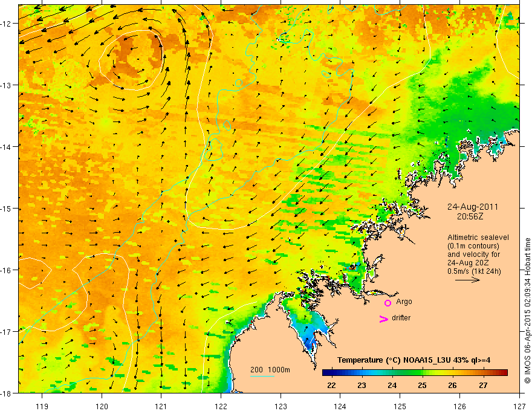Click the '20:56Z' time text

[x=470, y=216]
